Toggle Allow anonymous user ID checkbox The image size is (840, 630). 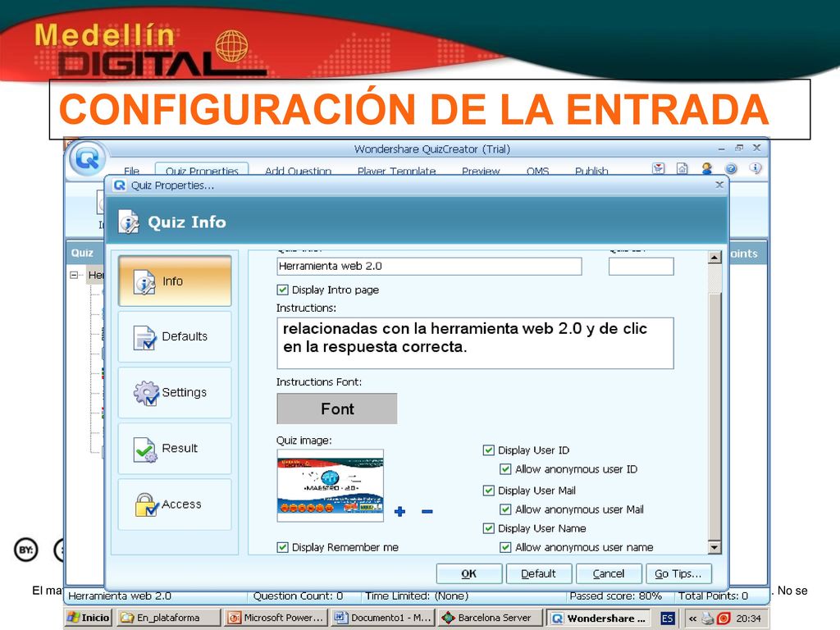click(505, 469)
